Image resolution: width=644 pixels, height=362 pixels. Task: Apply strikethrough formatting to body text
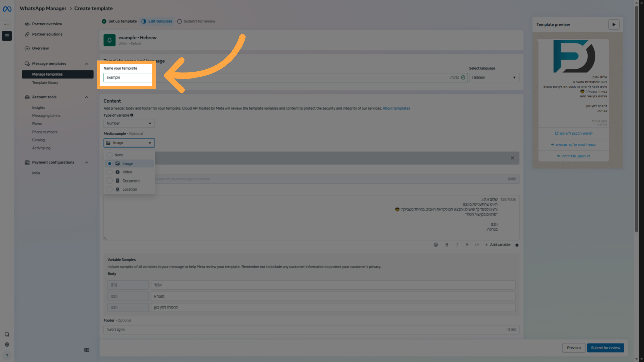[467, 245]
